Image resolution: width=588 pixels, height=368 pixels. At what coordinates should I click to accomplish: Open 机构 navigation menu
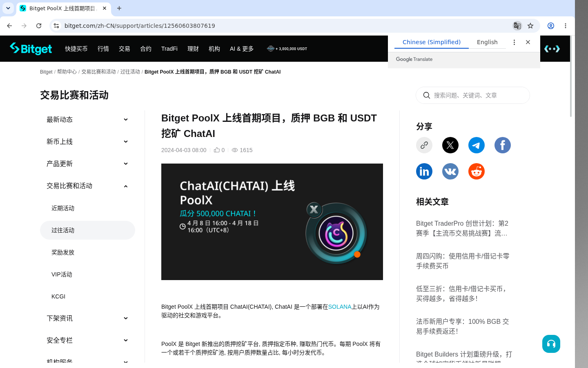click(214, 49)
